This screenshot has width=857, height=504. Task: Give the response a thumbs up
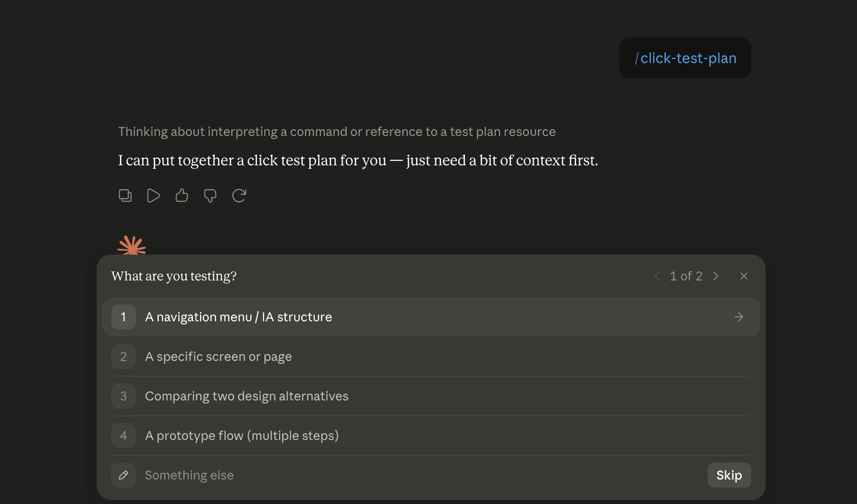click(182, 196)
